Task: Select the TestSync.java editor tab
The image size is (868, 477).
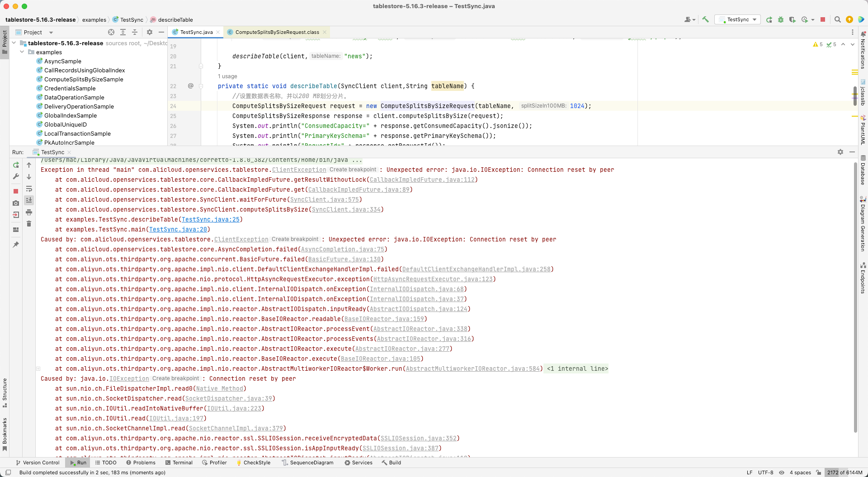Action: point(196,32)
